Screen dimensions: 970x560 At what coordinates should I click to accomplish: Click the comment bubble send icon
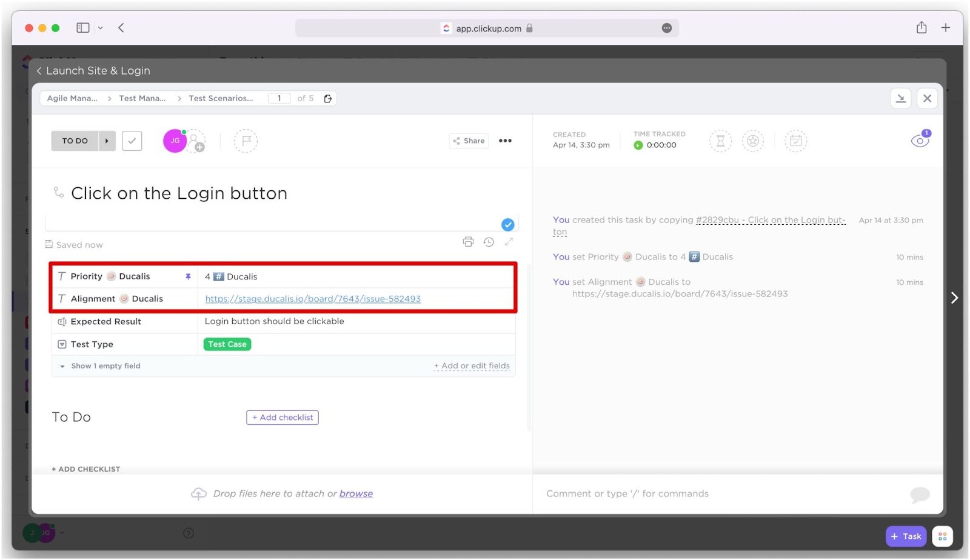click(920, 495)
